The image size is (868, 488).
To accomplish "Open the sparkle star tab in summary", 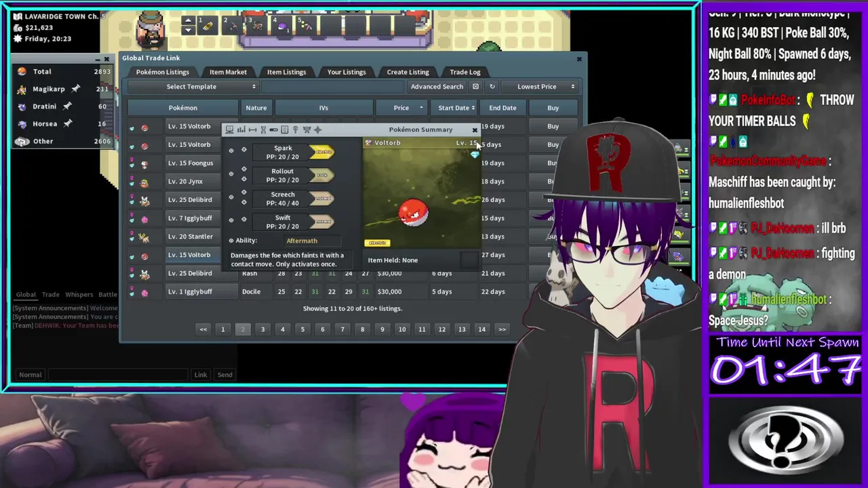I will [x=317, y=129].
